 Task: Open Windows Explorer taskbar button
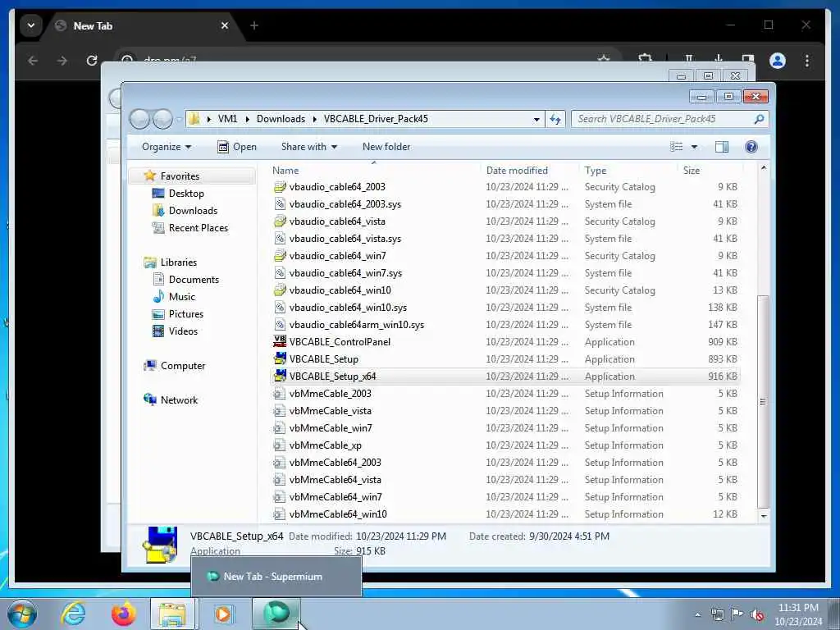(173, 614)
